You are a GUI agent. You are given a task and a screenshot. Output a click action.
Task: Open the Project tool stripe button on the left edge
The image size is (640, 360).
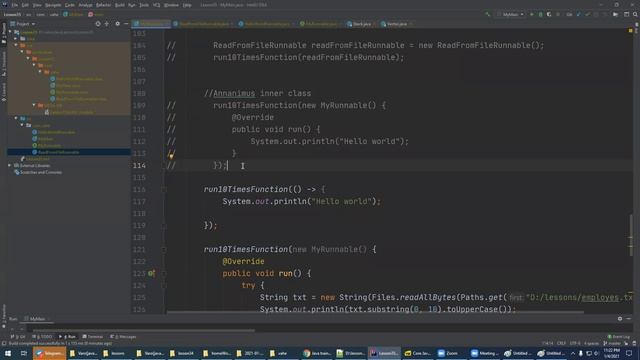pyautogui.click(x=4, y=33)
